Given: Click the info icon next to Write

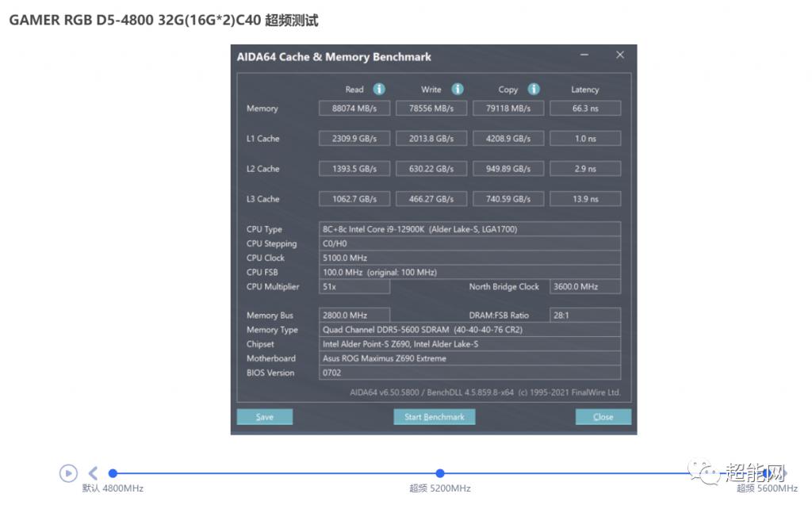Looking at the screenshot, I should tap(458, 90).
